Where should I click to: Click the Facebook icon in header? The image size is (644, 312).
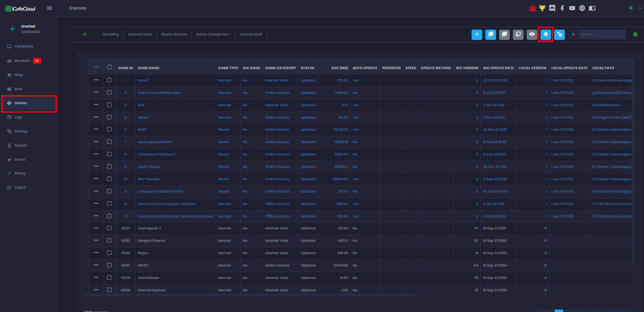[x=562, y=8]
